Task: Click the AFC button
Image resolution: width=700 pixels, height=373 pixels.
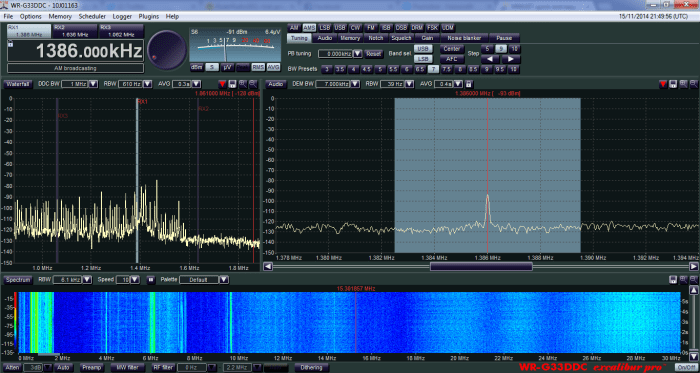Action: point(452,59)
